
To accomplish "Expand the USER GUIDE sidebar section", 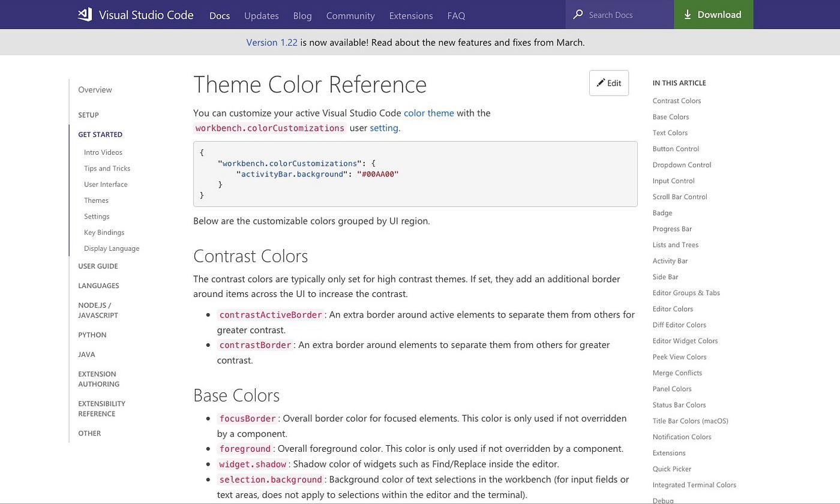I will coord(98,266).
